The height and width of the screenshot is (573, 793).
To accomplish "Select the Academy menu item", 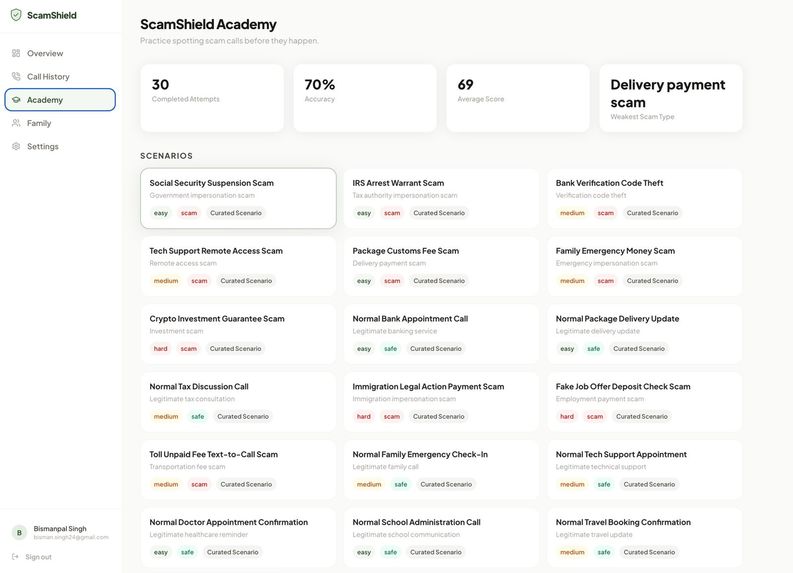I will (60, 100).
